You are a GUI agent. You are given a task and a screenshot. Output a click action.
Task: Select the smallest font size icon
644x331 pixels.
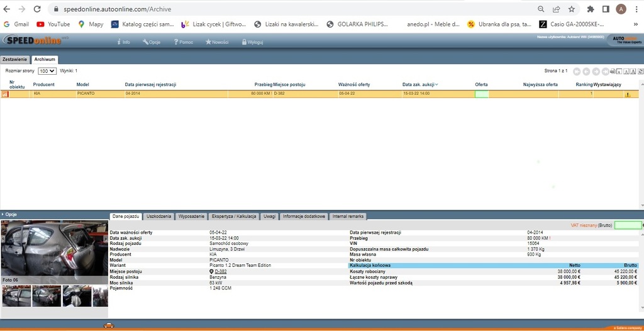[x=619, y=72]
